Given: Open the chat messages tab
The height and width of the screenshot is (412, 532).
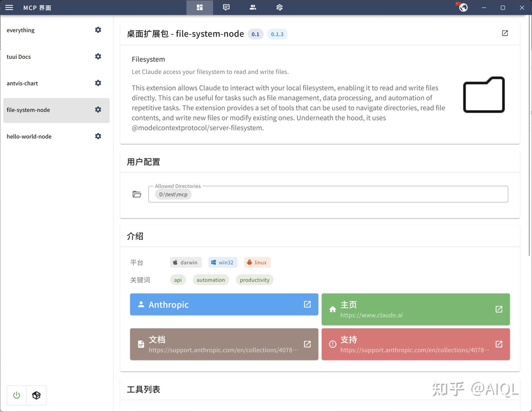Looking at the screenshot, I should coord(226,7).
